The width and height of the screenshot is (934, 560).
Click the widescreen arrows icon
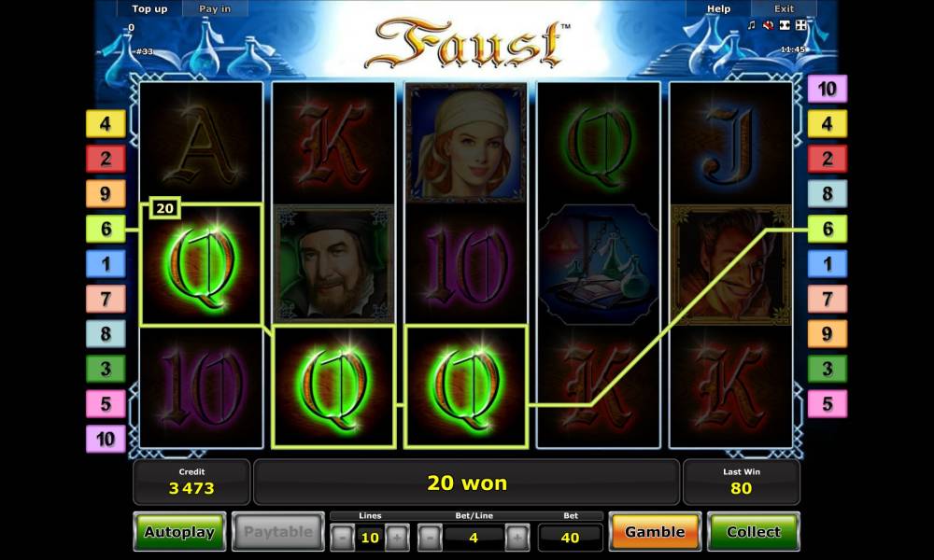pos(785,25)
